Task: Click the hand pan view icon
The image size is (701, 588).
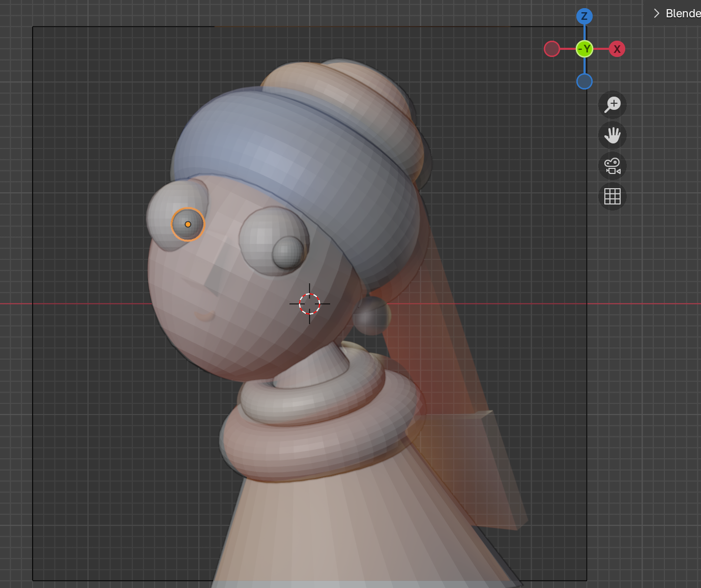Action: pos(612,135)
